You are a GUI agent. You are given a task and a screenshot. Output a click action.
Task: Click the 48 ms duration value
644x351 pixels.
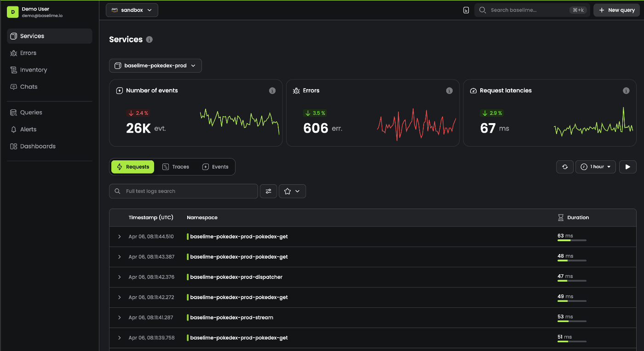point(565,256)
